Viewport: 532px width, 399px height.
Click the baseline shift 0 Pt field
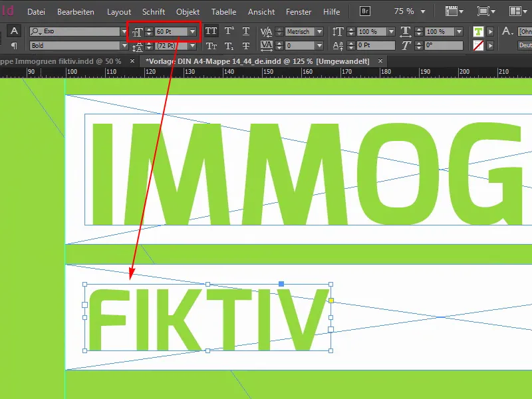376,45
